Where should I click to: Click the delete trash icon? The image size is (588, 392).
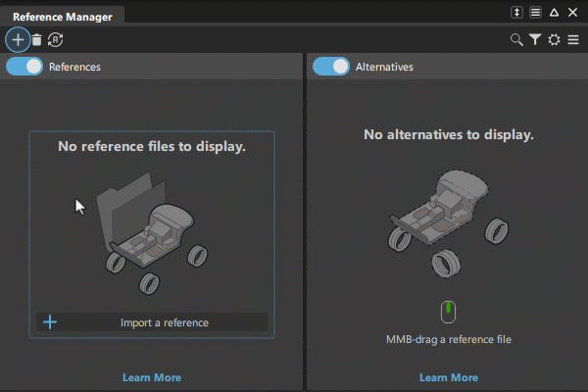[x=36, y=40]
